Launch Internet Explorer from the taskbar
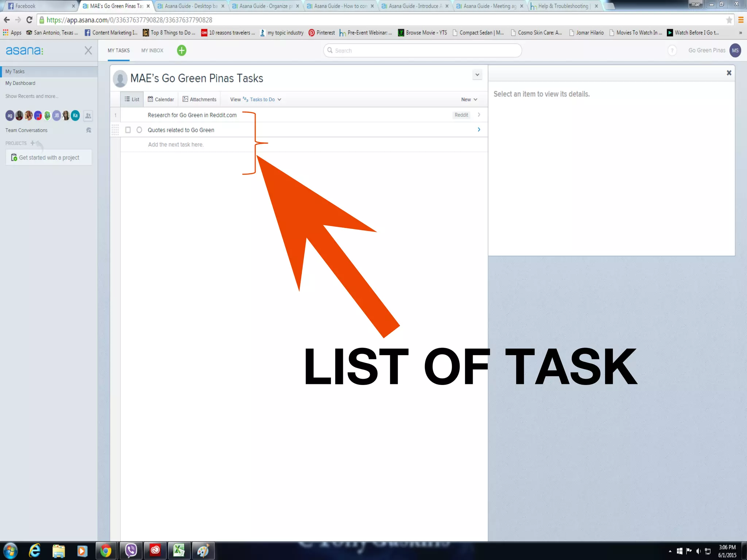The width and height of the screenshot is (747, 560). click(35, 551)
